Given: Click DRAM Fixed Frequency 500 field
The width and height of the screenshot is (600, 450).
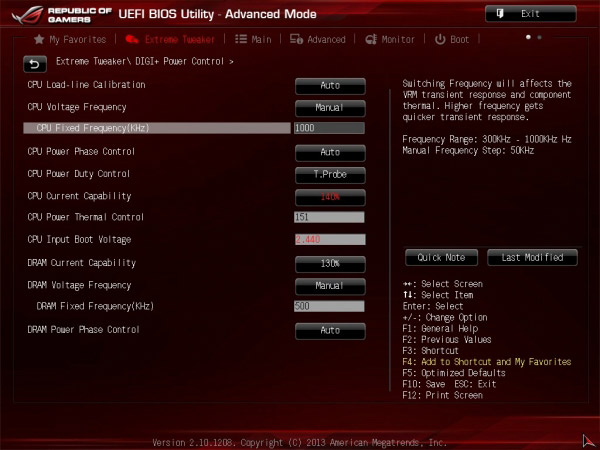Looking at the screenshot, I should (x=329, y=306).
